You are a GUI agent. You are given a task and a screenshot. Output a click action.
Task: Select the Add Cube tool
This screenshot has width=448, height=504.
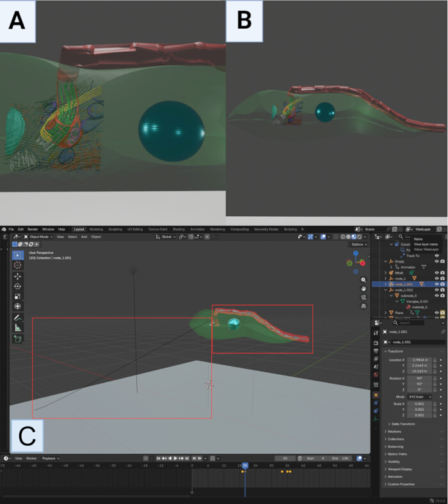click(x=18, y=339)
